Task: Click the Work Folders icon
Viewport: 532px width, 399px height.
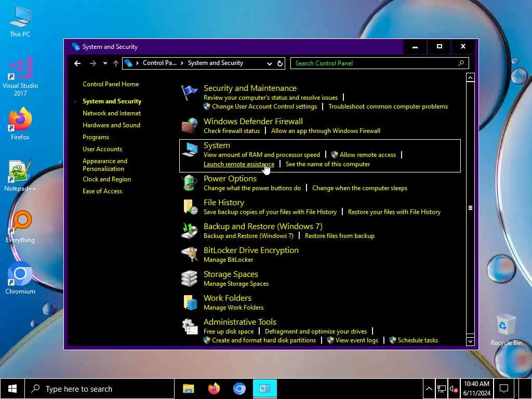Action: point(190,302)
